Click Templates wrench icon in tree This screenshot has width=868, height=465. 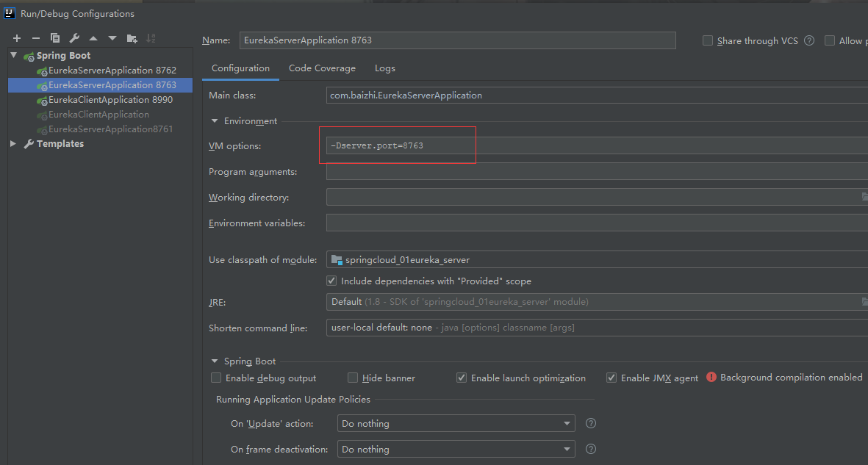(x=29, y=144)
